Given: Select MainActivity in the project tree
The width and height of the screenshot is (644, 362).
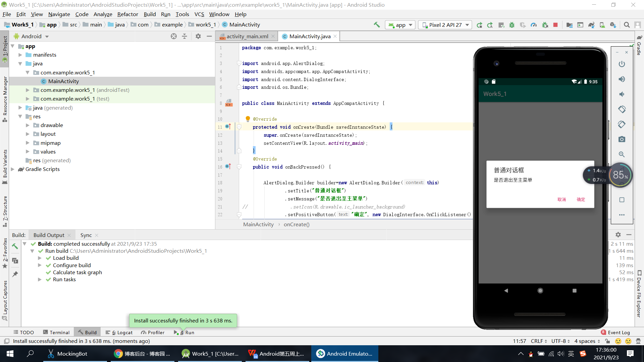Looking at the screenshot, I should coord(63,81).
